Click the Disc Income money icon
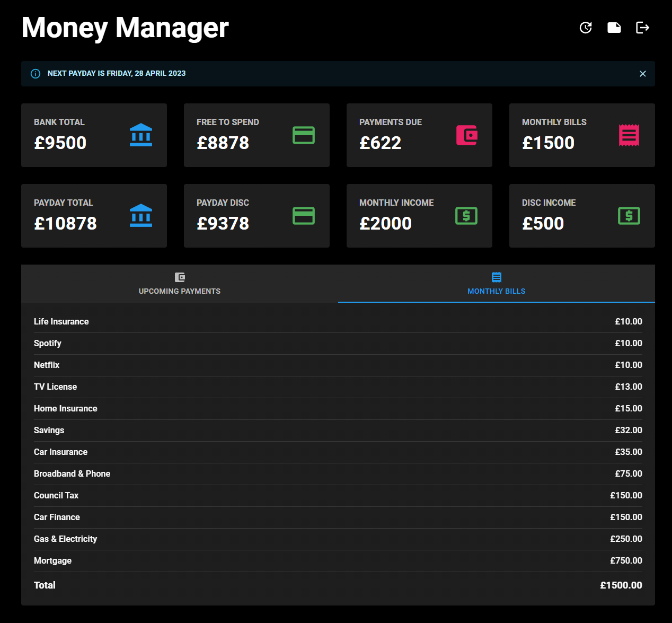The height and width of the screenshot is (623, 672). point(629,216)
